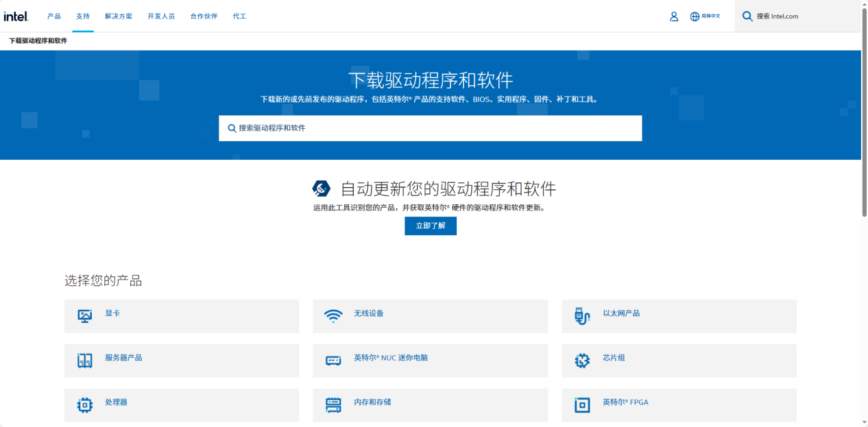The width and height of the screenshot is (868, 427).
Task: Open the 解决方案 navigation menu
Action: point(119,16)
